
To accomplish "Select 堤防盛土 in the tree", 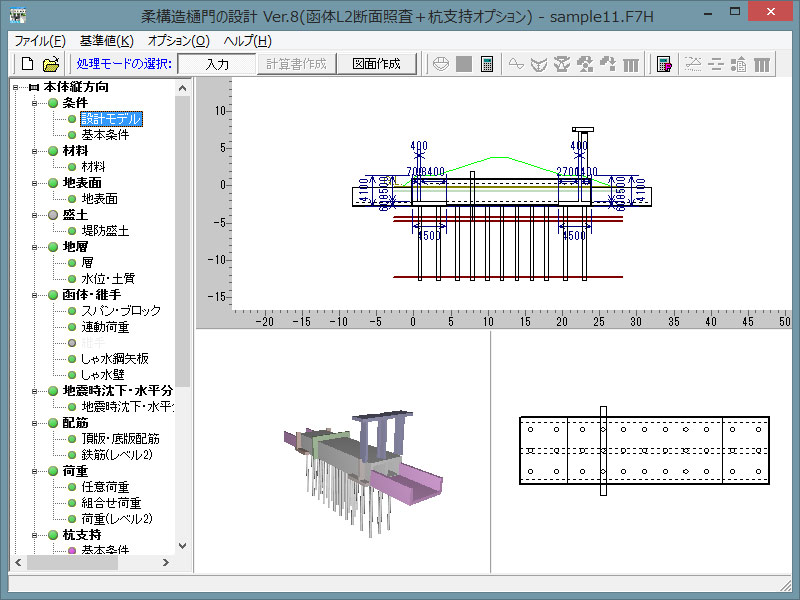I will pyautogui.click(x=105, y=231).
